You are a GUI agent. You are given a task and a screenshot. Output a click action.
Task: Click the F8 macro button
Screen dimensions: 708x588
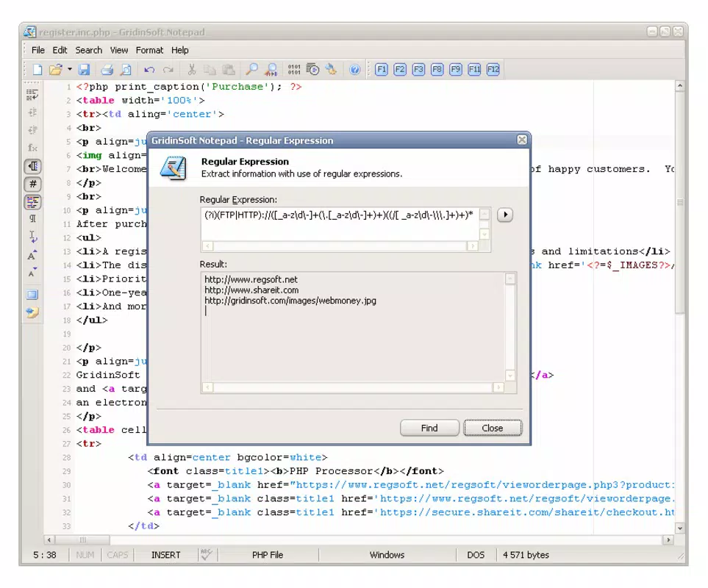[437, 70]
